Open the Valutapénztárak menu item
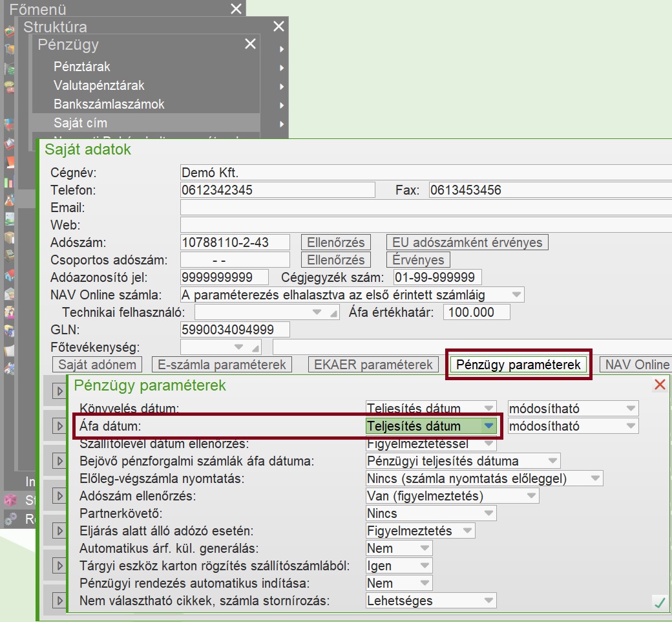The height and width of the screenshot is (622, 672). click(99, 85)
